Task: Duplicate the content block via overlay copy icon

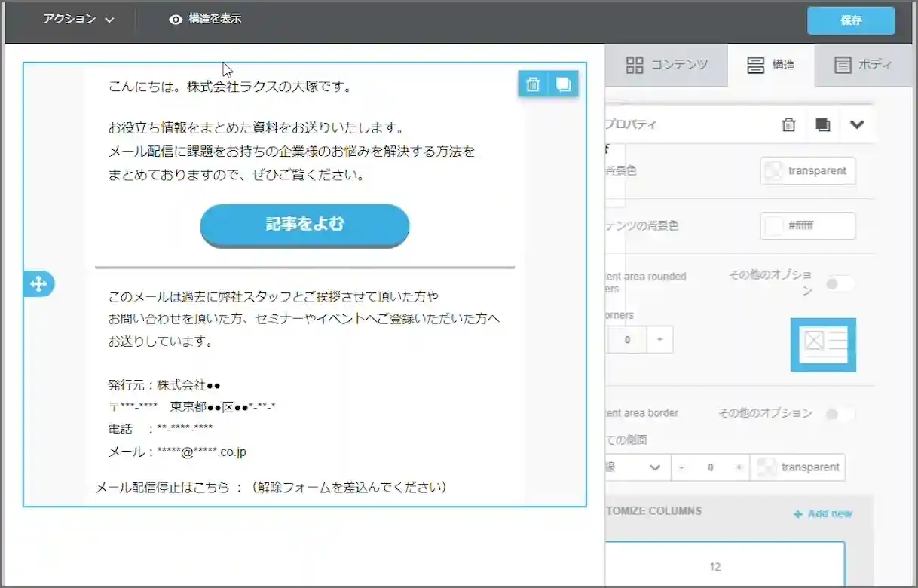Action: tap(563, 84)
